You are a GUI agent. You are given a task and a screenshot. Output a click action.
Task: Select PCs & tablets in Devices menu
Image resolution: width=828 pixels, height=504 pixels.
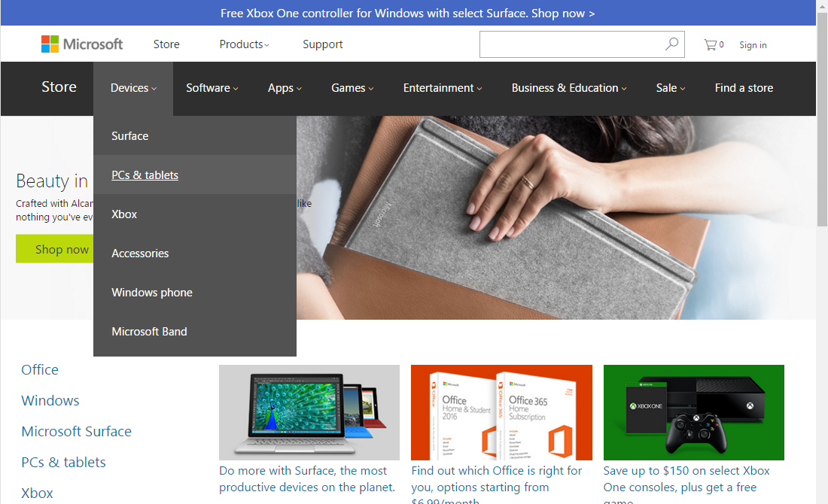[x=145, y=175]
